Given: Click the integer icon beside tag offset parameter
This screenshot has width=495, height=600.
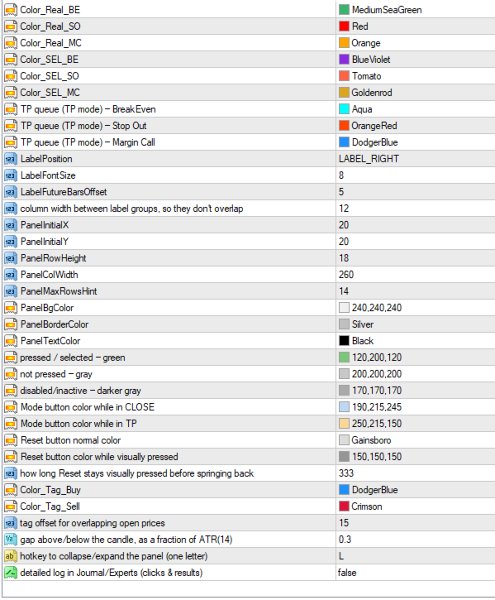Looking at the screenshot, I should (x=11, y=523).
